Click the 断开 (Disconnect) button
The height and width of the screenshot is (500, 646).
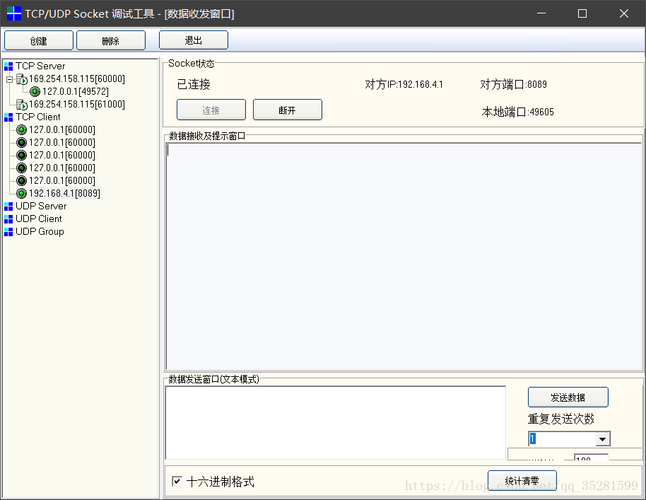(287, 110)
